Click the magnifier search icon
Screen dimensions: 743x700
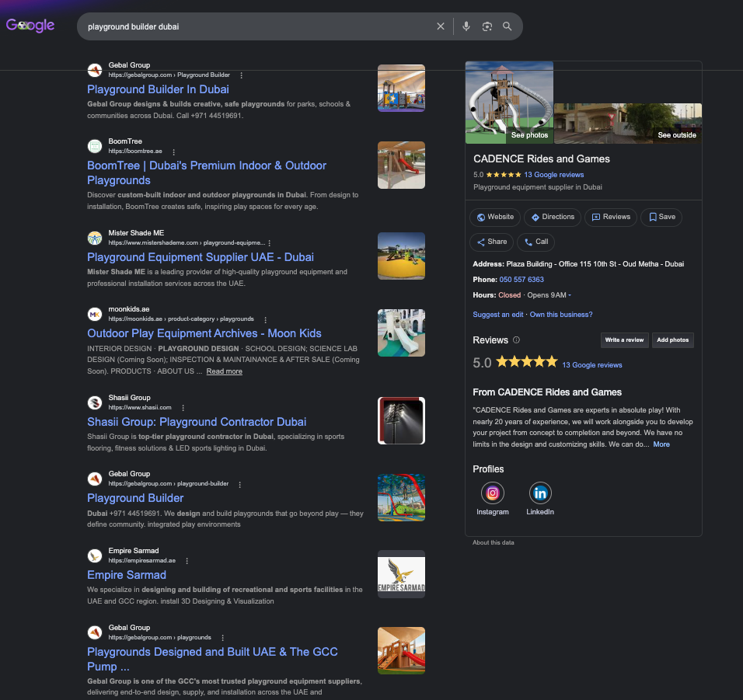507,26
